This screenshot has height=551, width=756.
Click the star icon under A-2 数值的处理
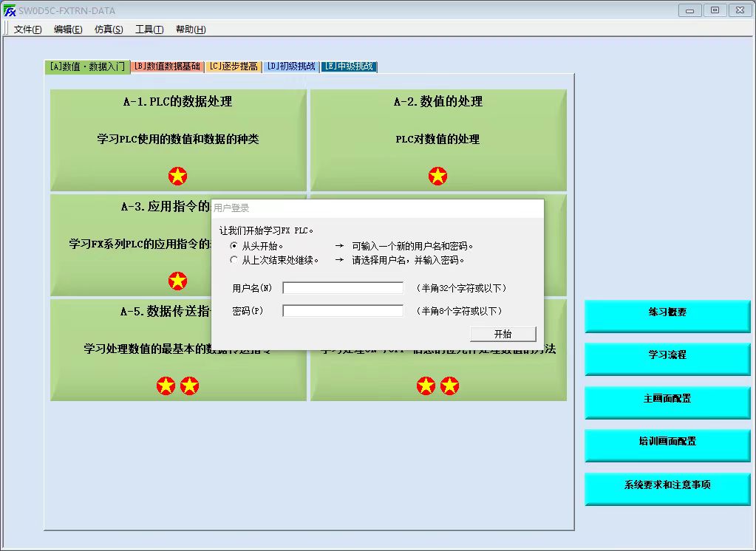(437, 176)
